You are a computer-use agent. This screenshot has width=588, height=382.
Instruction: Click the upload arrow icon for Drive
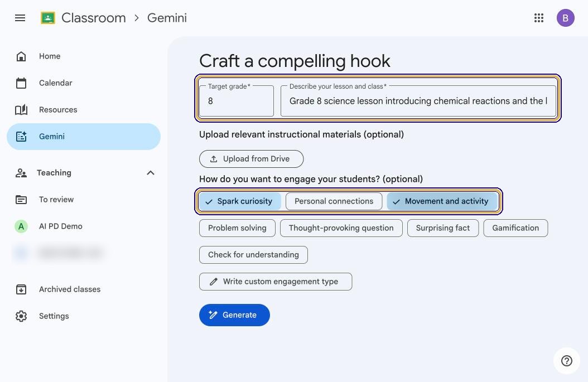point(214,159)
